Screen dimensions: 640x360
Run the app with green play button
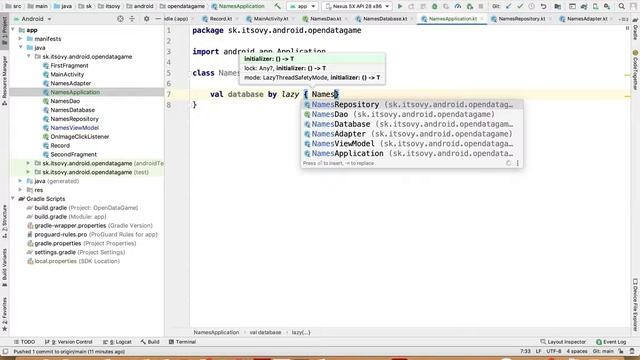tap(400, 6)
